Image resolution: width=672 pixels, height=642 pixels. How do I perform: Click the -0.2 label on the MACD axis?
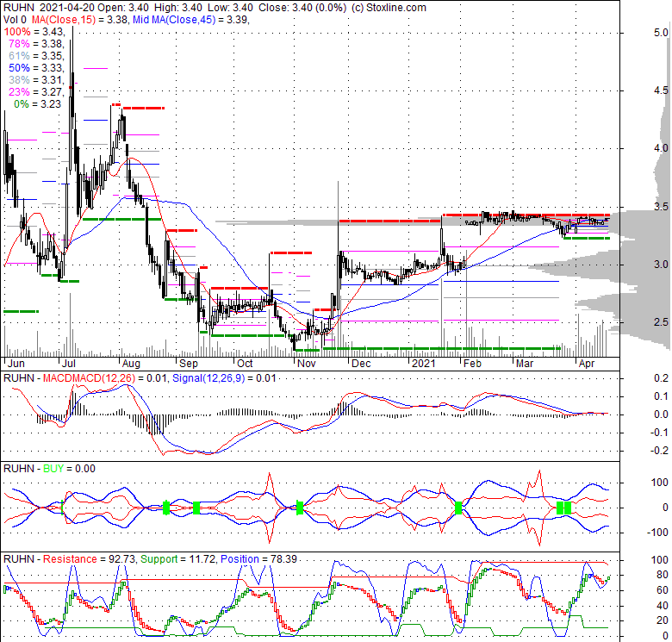(x=659, y=451)
